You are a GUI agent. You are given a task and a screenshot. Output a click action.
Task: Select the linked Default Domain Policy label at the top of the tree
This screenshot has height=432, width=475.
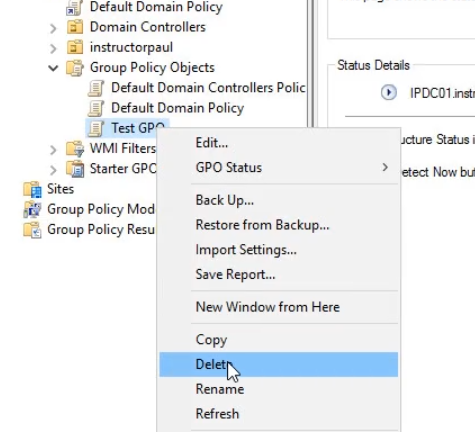pyautogui.click(x=156, y=7)
